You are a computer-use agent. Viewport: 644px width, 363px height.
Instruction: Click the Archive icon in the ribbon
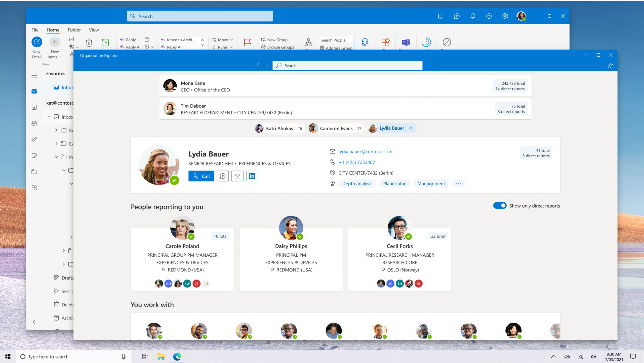point(105,42)
